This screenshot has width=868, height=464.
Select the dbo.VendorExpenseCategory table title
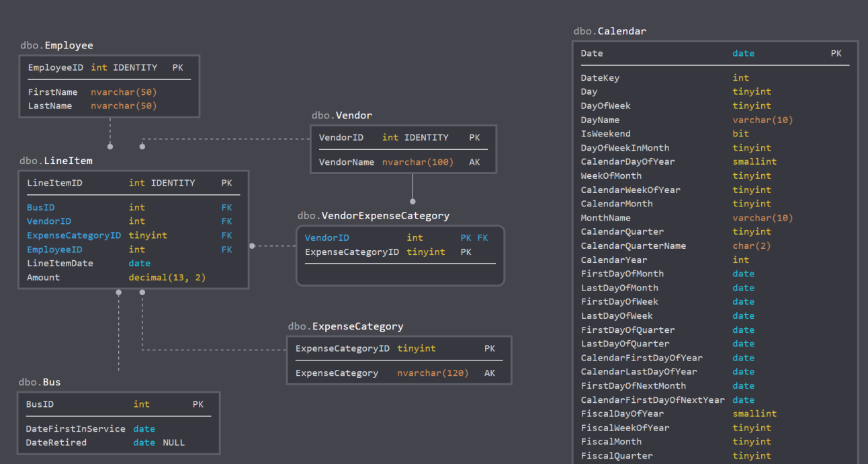(373, 215)
